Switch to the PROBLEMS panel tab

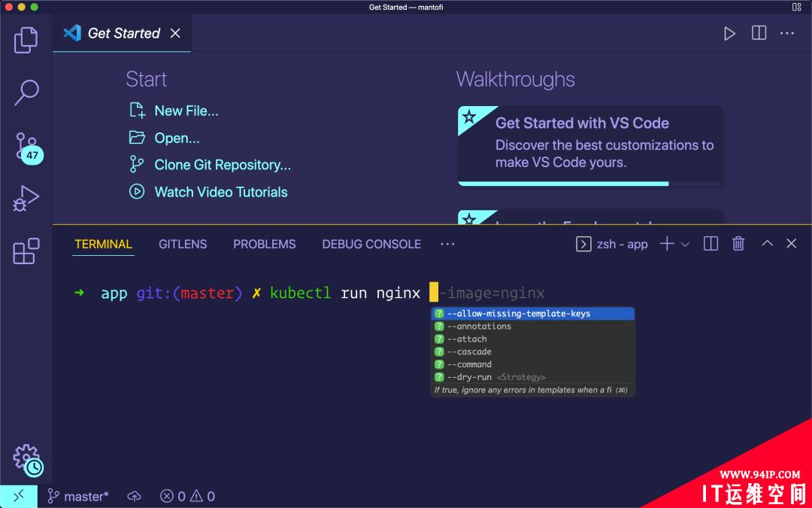(264, 244)
